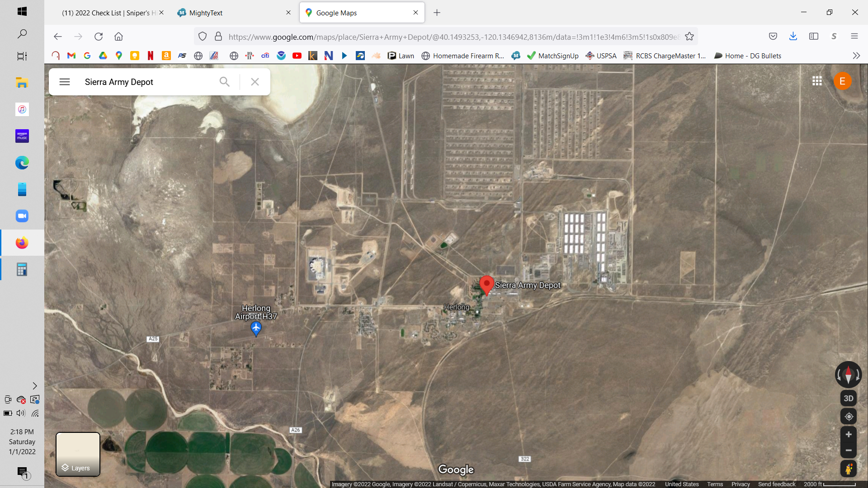Viewport: 868px width, 488px height.
Task: Switch to the 2022 Check List Sniper's tab
Action: click(108, 13)
